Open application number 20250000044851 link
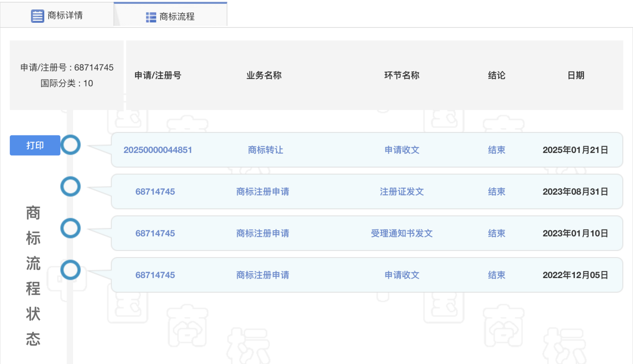The height and width of the screenshot is (364, 633). pyautogui.click(x=158, y=150)
